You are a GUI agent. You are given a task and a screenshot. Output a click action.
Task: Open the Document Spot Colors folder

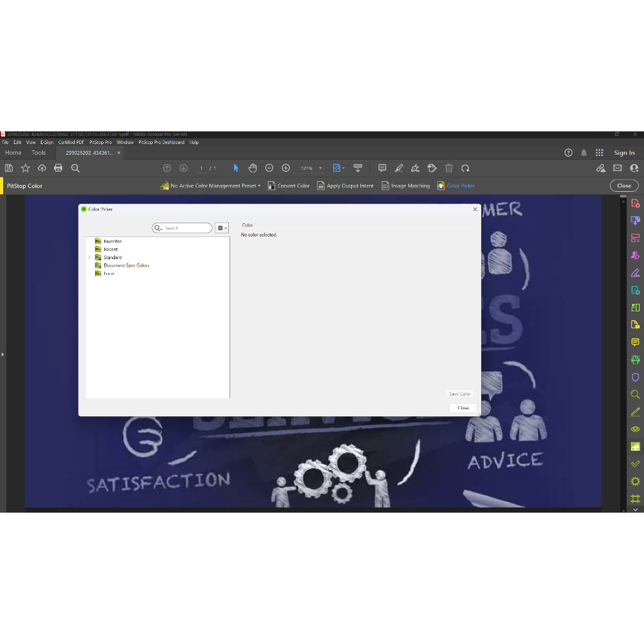(126, 265)
